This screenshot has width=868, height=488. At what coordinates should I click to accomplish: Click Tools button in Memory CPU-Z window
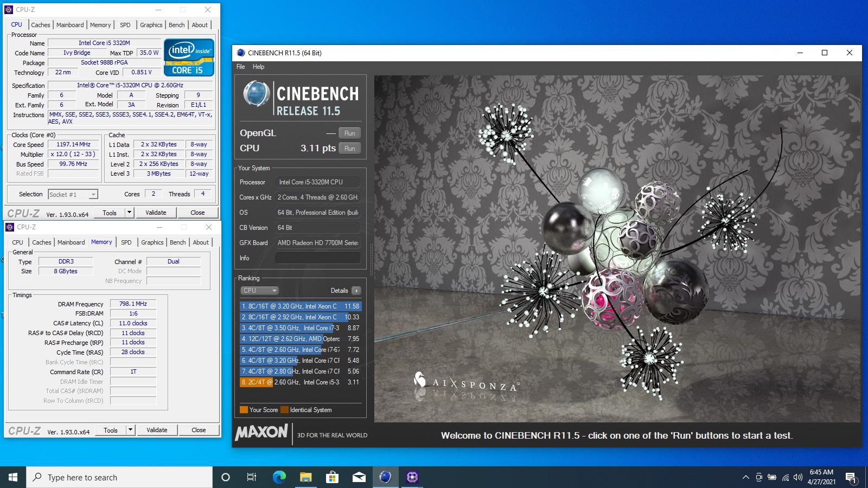(x=111, y=430)
